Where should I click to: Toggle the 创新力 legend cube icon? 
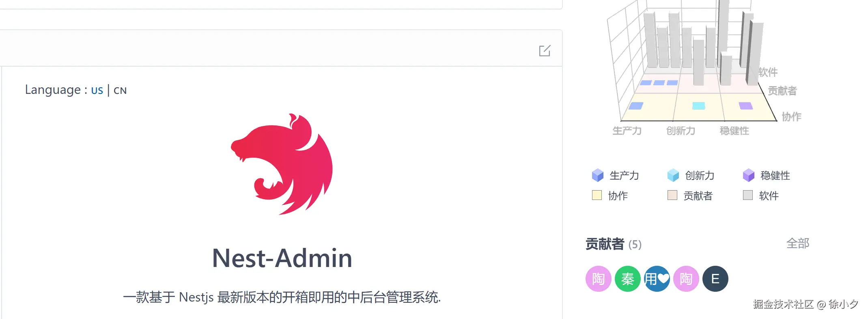coord(673,175)
